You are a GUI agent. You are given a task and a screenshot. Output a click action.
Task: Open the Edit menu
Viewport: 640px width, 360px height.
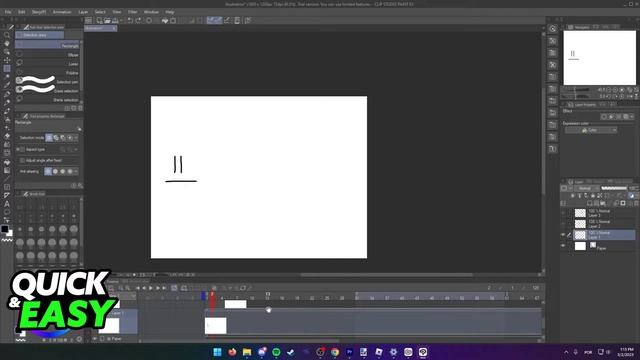21,12
